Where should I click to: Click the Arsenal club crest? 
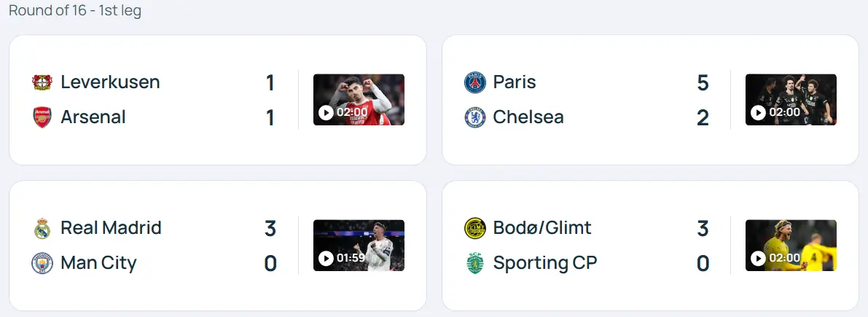coord(42,117)
